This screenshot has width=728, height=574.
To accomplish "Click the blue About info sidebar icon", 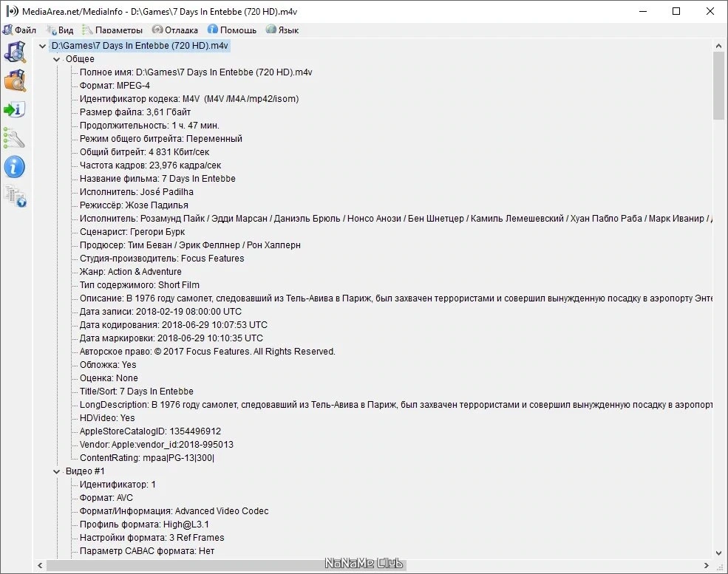I will point(15,167).
